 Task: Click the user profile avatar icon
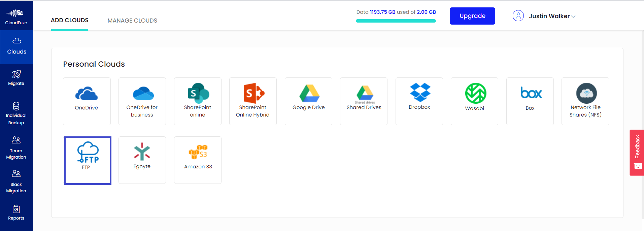tap(518, 16)
